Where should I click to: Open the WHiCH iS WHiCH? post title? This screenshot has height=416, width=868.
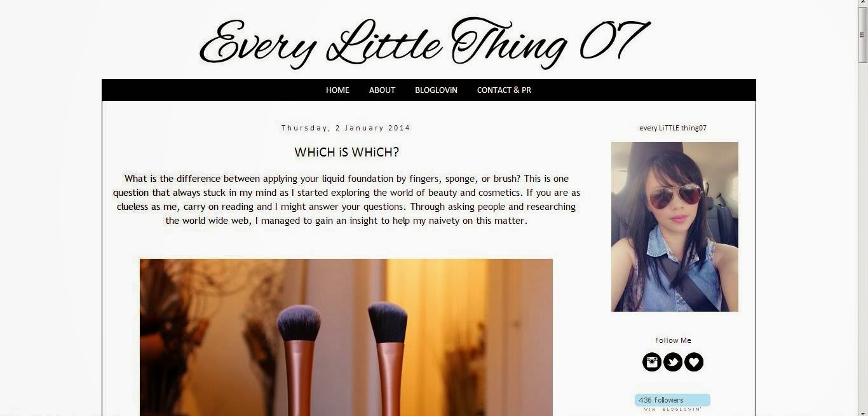click(346, 152)
